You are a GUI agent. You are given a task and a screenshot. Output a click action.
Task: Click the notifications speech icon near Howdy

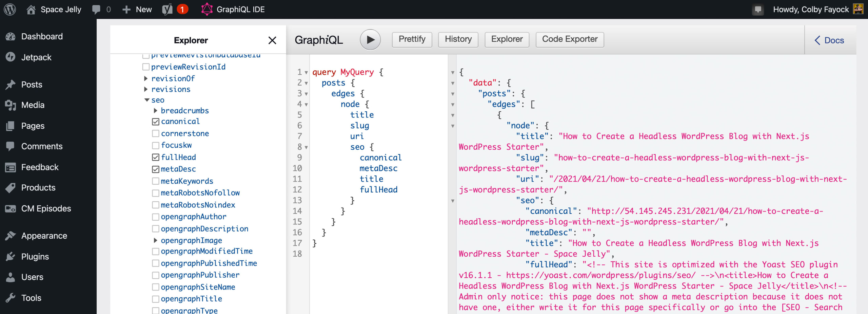click(x=758, y=9)
